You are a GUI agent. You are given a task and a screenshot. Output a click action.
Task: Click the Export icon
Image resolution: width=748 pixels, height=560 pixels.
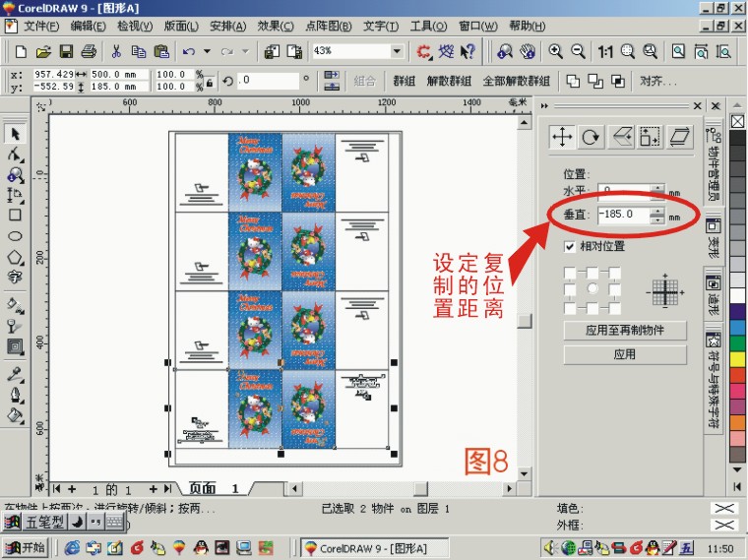click(x=295, y=51)
